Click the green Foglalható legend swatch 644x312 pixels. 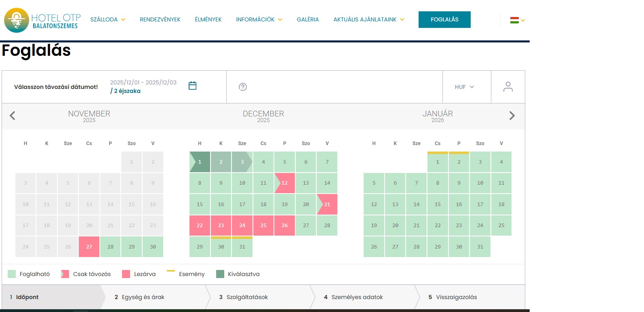[12, 274]
